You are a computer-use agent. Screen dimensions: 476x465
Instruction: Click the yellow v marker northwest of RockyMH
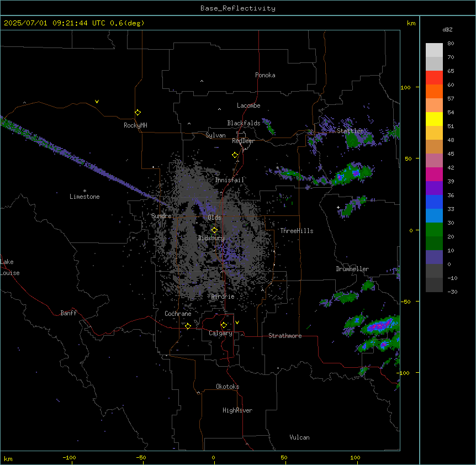[97, 102]
